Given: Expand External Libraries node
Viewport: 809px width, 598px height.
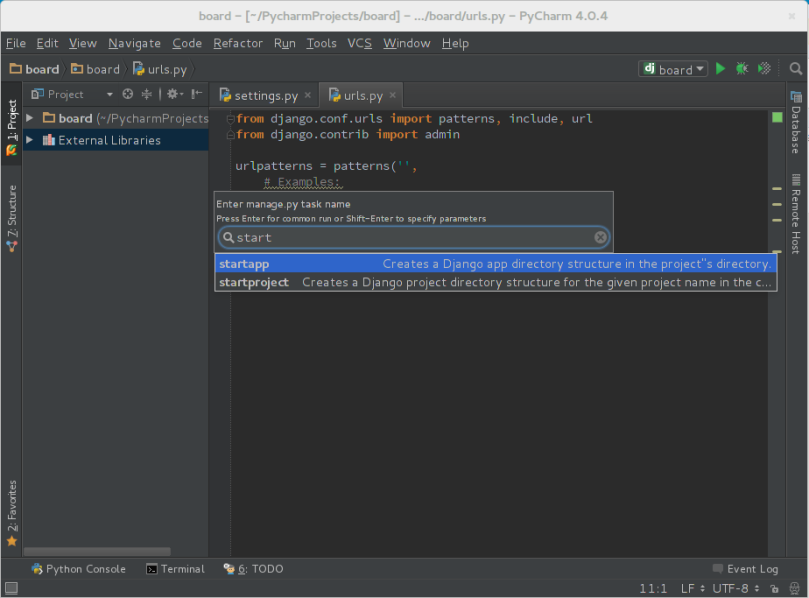Looking at the screenshot, I should click(30, 140).
